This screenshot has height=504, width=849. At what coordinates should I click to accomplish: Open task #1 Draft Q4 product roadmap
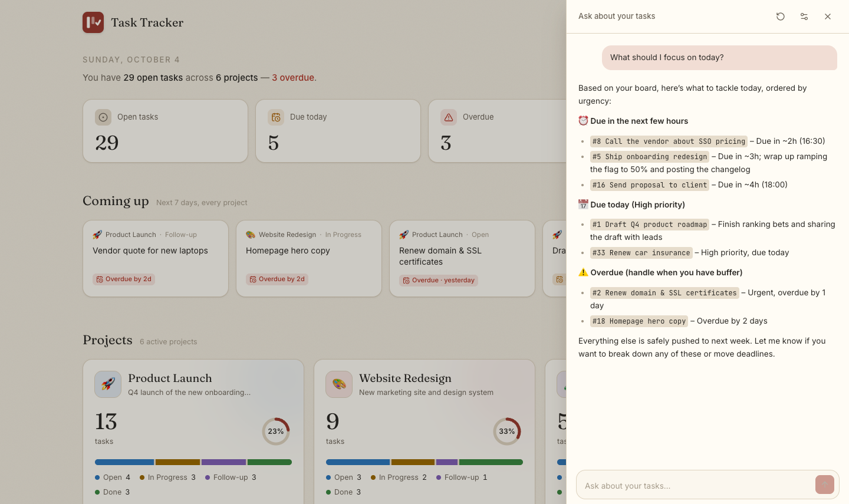[x=650, y=225]
